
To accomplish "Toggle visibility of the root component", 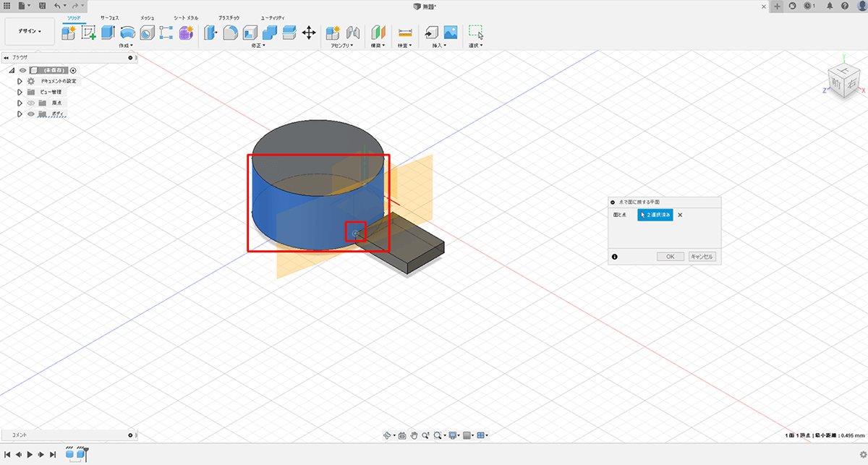I will (x=22, y=71).
